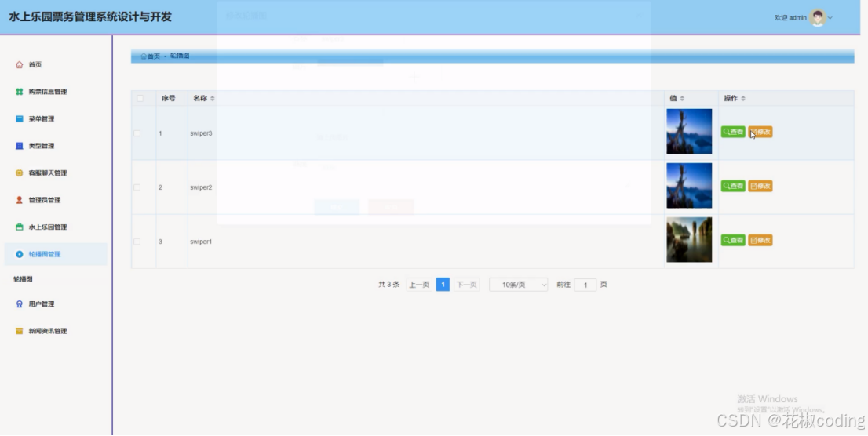Click the 欢迎 admin greeting text

(790, 18)
